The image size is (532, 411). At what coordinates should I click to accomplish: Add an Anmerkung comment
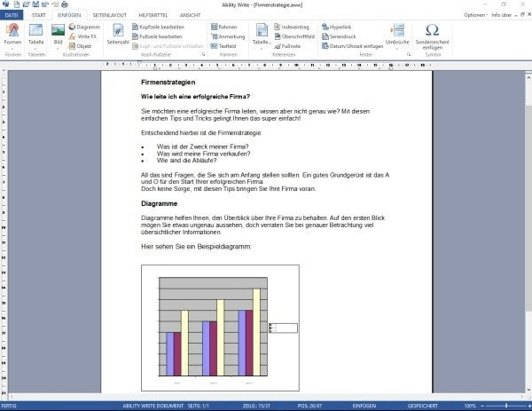[229, 36]
